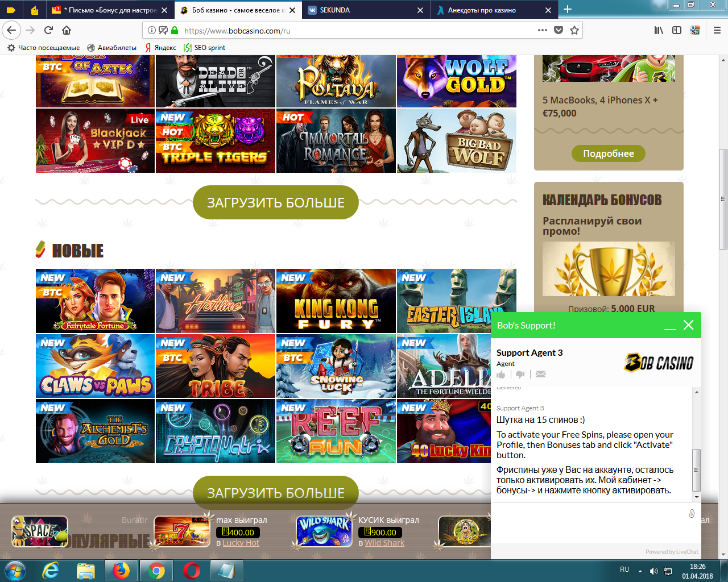Viewport: 728px width, 582px height.
Task: Open the Windows Start menu
Action: (x=15, y=570)
